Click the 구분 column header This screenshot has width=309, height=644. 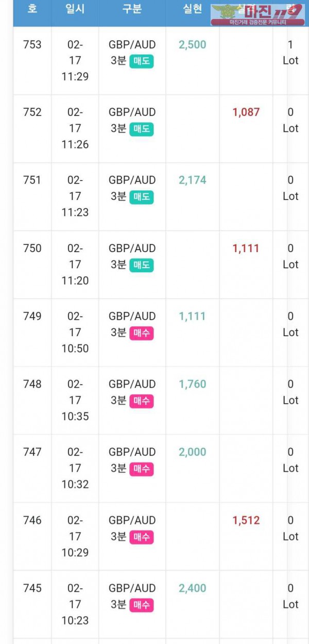[132, 9]
